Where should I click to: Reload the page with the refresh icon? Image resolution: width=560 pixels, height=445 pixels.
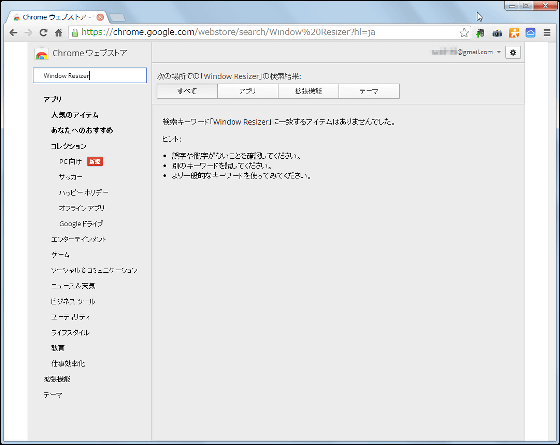point(44,32)
